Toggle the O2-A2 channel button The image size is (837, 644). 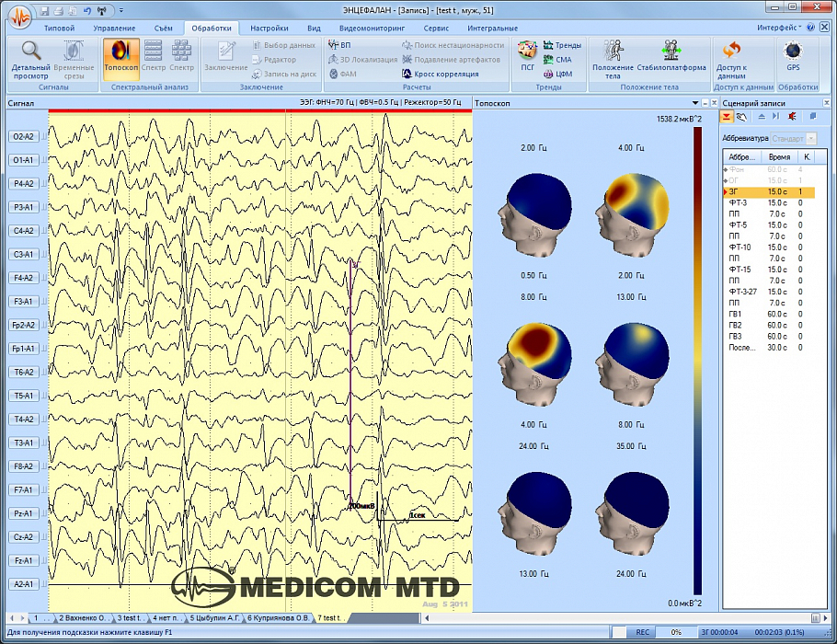pos(23,136)
